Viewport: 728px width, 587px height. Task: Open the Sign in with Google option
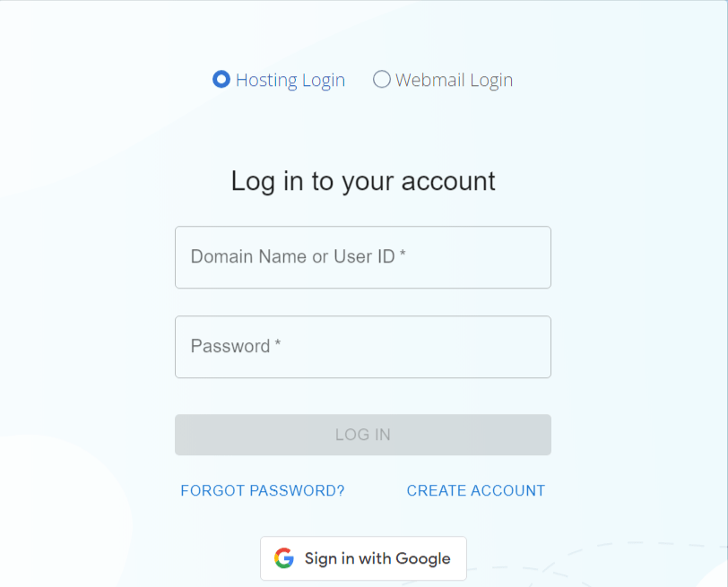362,557
